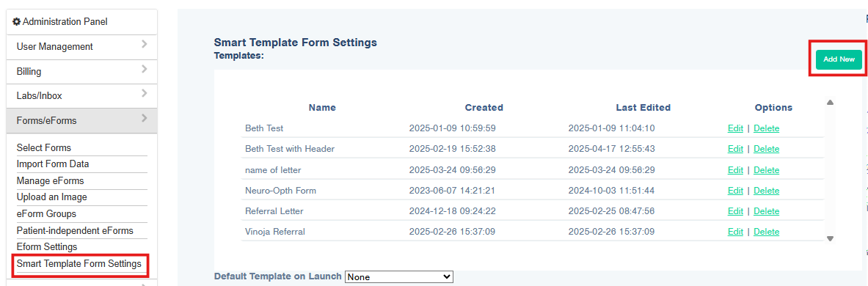Open Manage eForms
This screenshot has width=868, height=286.
(x=51, y=181)
